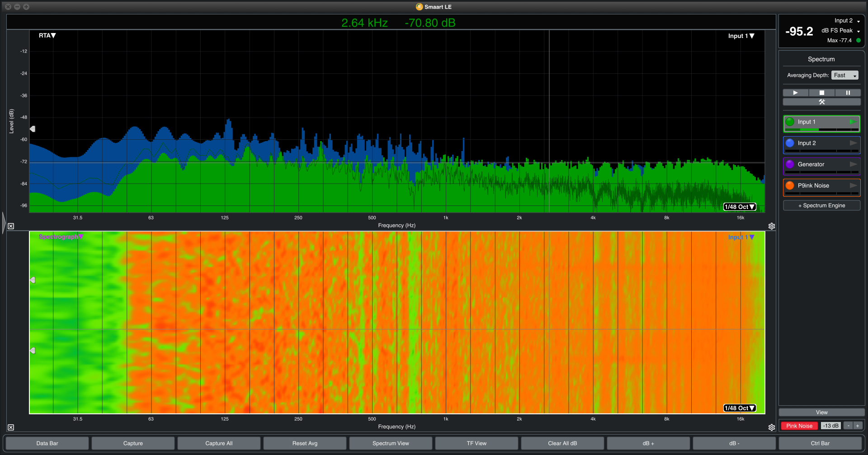Open the Input 2 meter source dropdown
This screenshot has height=455, width=868.
pos(847,21)
